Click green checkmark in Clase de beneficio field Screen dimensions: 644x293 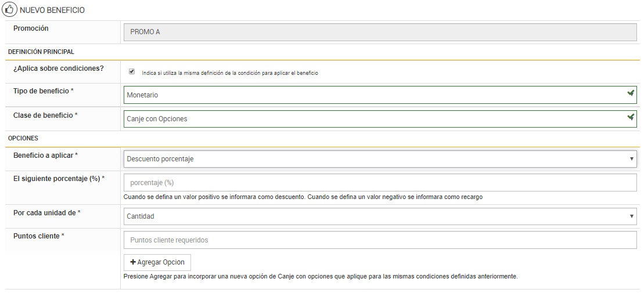pyautogui.click(x=631, y=118)
